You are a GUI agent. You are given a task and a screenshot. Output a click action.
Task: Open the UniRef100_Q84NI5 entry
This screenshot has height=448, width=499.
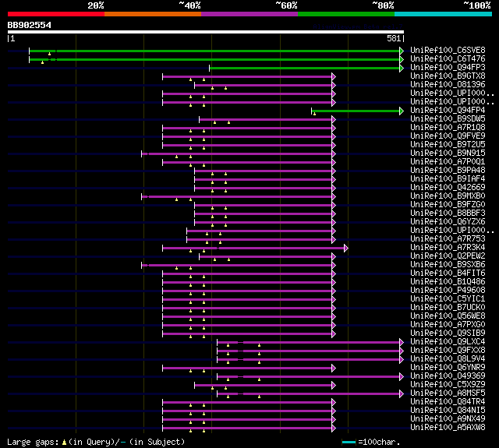pyautogui.click(x=448, y=411)
